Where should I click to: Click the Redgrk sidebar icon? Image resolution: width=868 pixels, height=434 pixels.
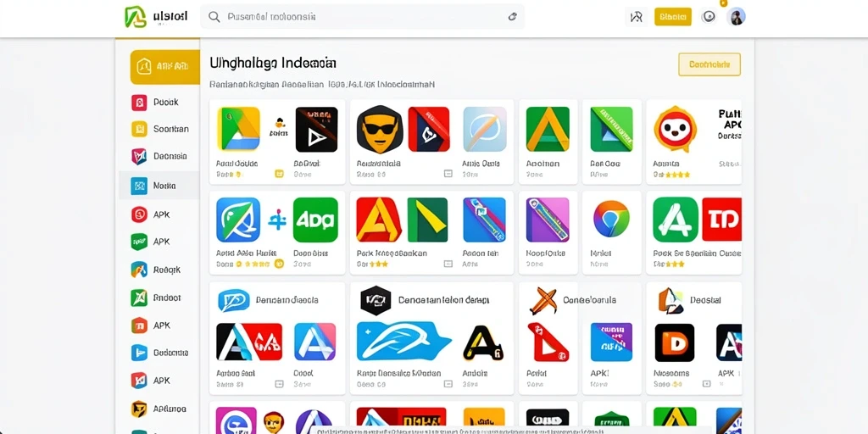pos(139,270)
